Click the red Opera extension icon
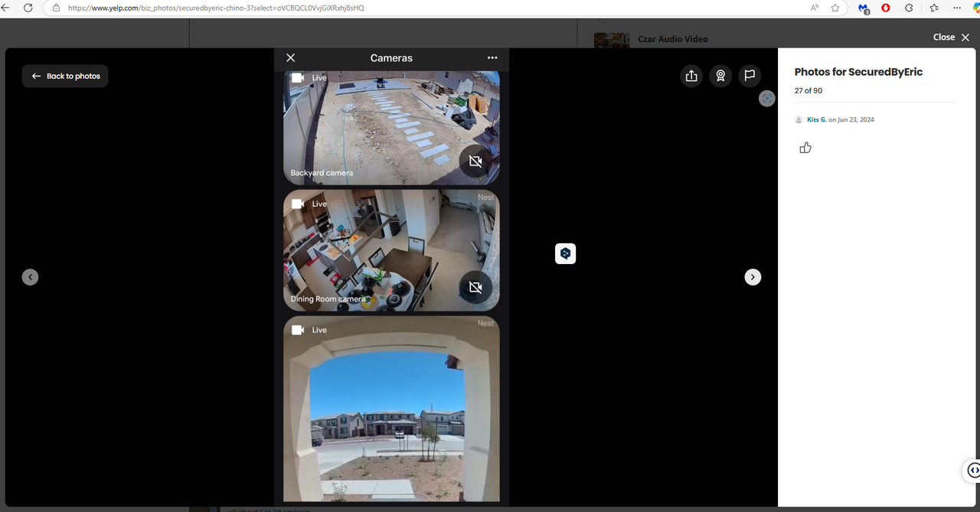 [x=885, y=8]
